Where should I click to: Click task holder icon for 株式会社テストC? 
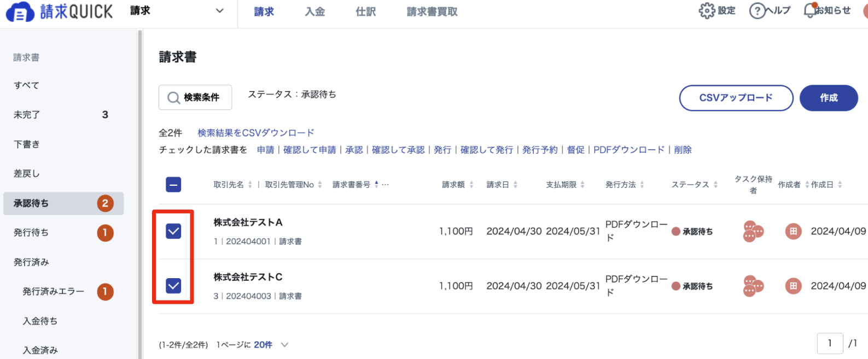coord(753,286)
